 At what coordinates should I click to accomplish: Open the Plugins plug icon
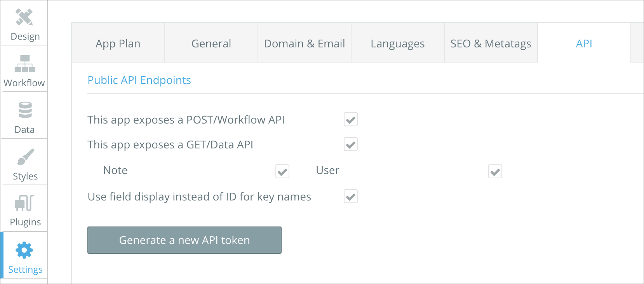(x=24, y=203)
